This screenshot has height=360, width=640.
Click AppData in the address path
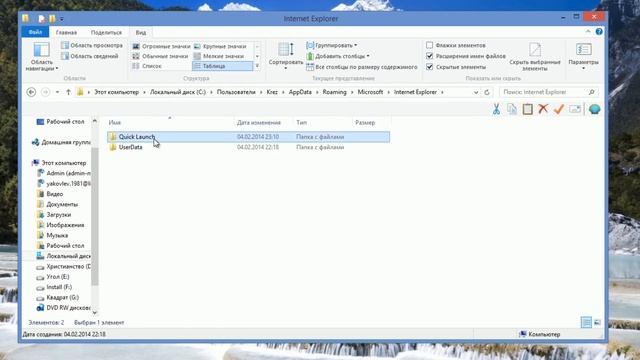[300, 92]
